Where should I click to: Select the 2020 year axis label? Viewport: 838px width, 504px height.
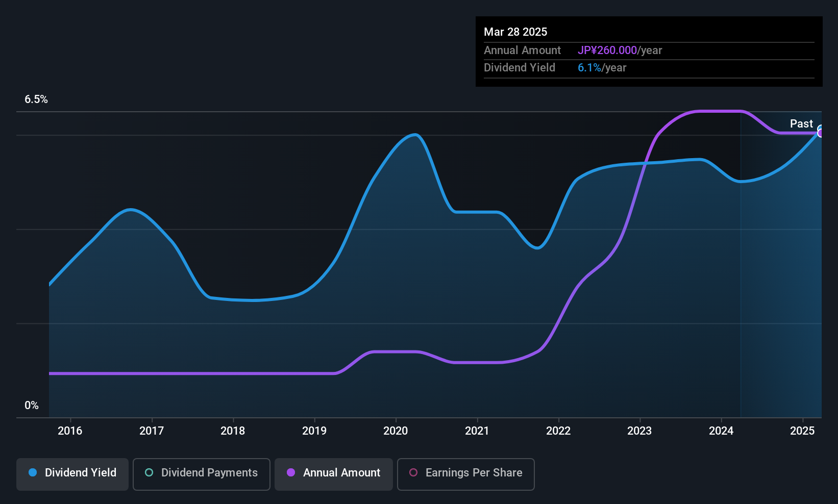tap(396, 431)
